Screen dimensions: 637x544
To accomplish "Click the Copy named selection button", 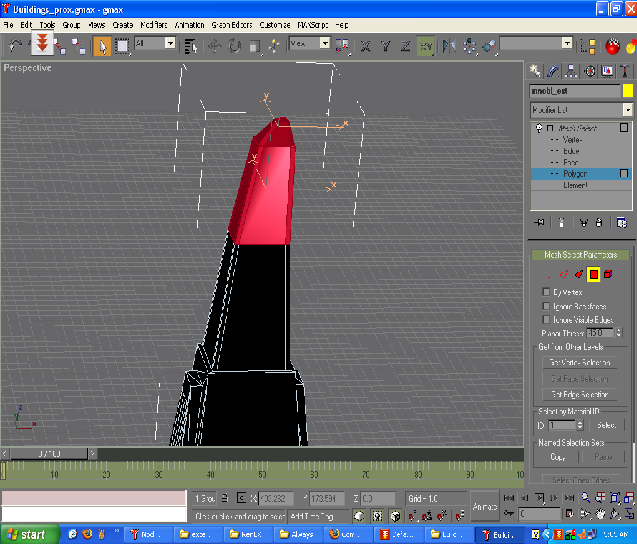I will point(557,457).
